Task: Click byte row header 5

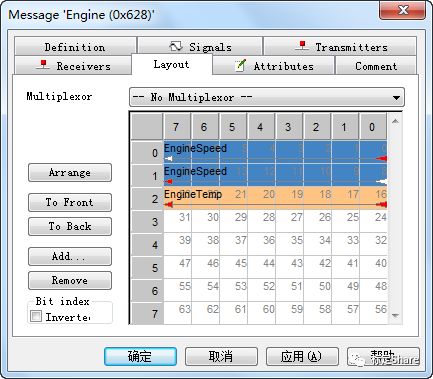Action: 147,268
